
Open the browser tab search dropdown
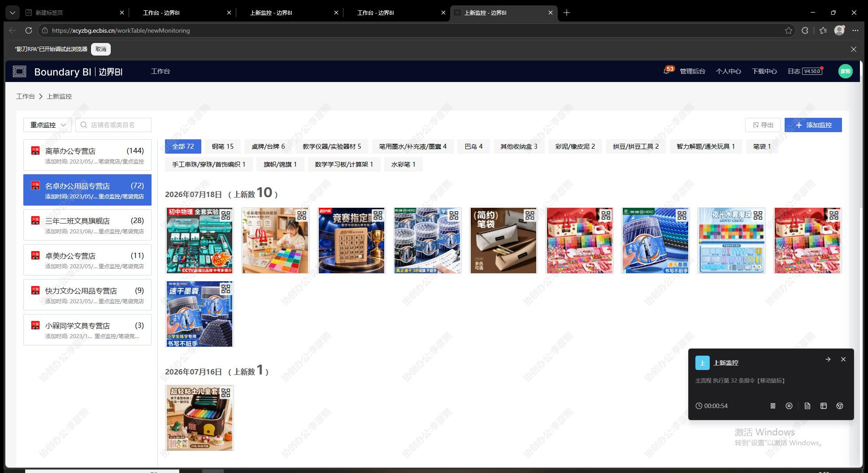[13, 13]
